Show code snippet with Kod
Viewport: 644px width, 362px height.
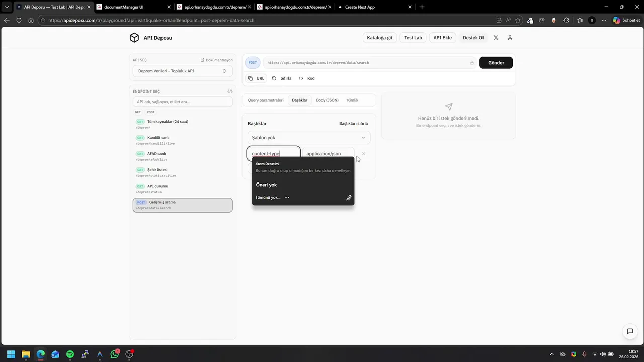tap(306, 78)
